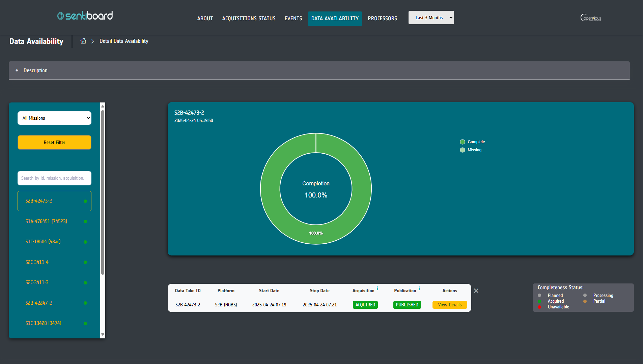Click the home breadcrumb icon

83,41
